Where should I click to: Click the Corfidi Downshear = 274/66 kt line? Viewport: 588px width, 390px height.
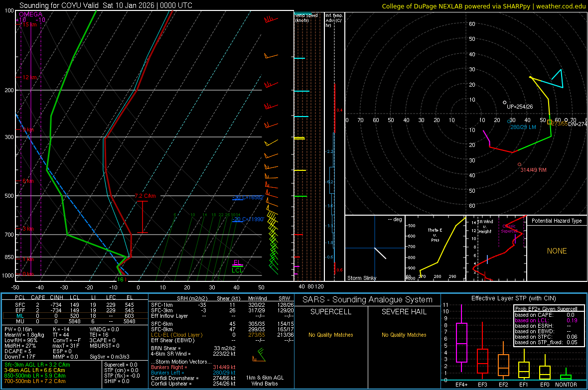pyautogui.click(x=193, y=378)
